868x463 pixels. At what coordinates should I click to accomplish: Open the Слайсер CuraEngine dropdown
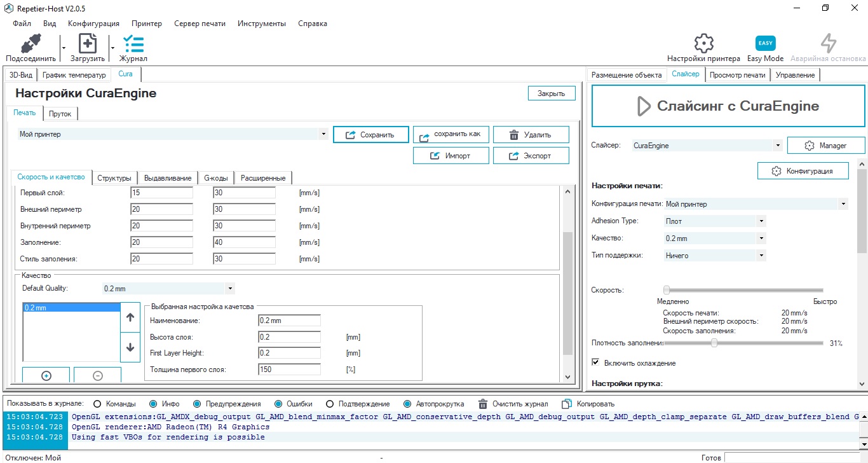coord(777,146)
